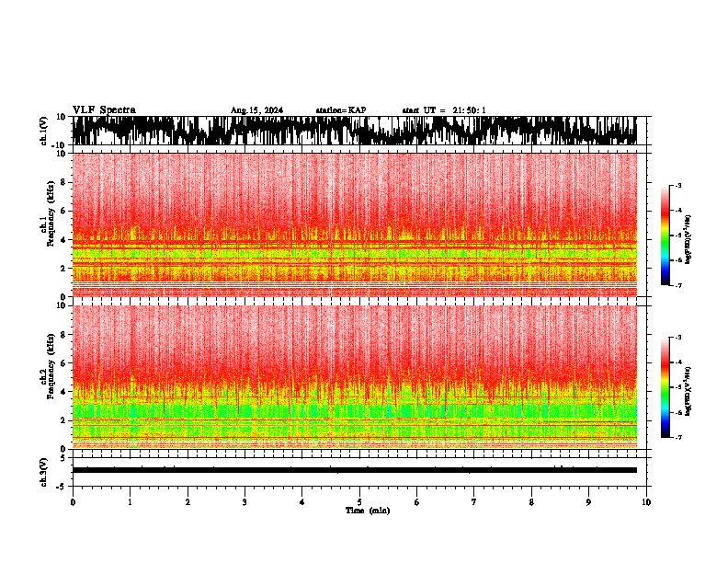Click time axis tick label "8"
728x563 pixels.
[531, 502]
